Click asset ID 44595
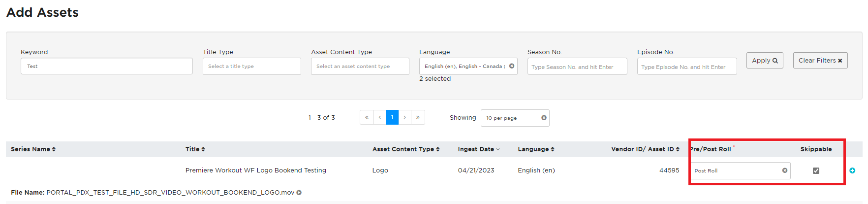The height and width of the screenshot is (204, 868). (x=669, y=170)
